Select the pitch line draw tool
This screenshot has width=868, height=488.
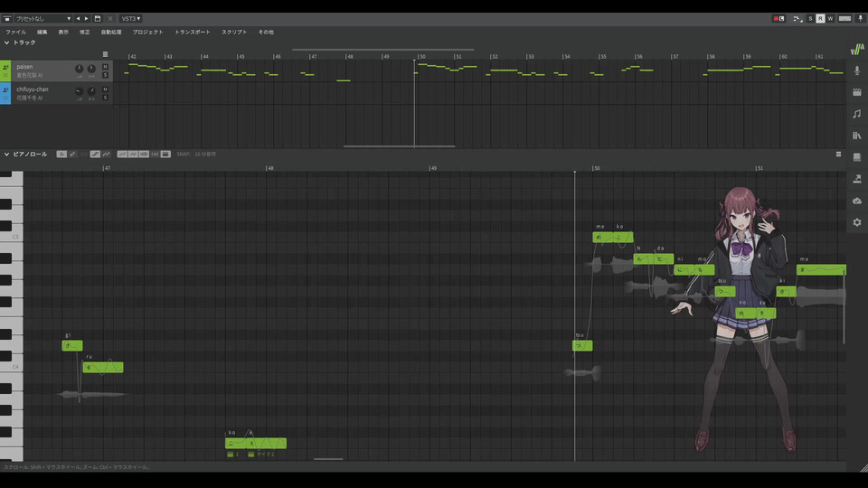107,155
